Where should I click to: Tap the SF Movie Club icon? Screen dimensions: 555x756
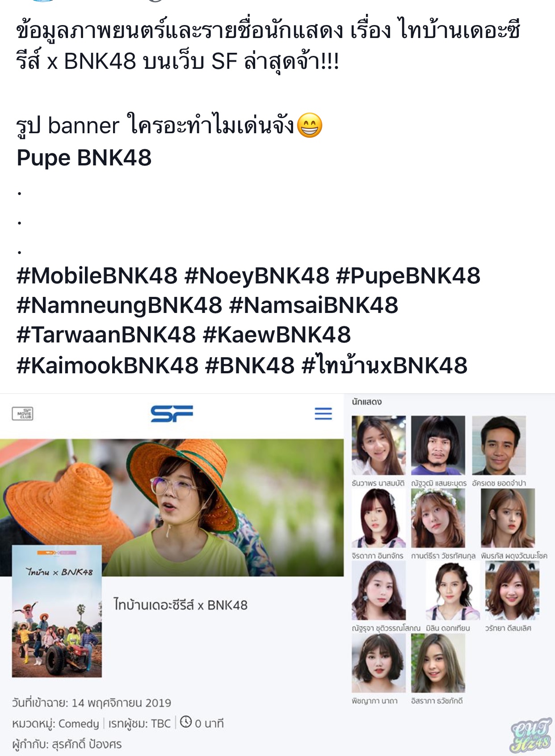pos(22,414)
